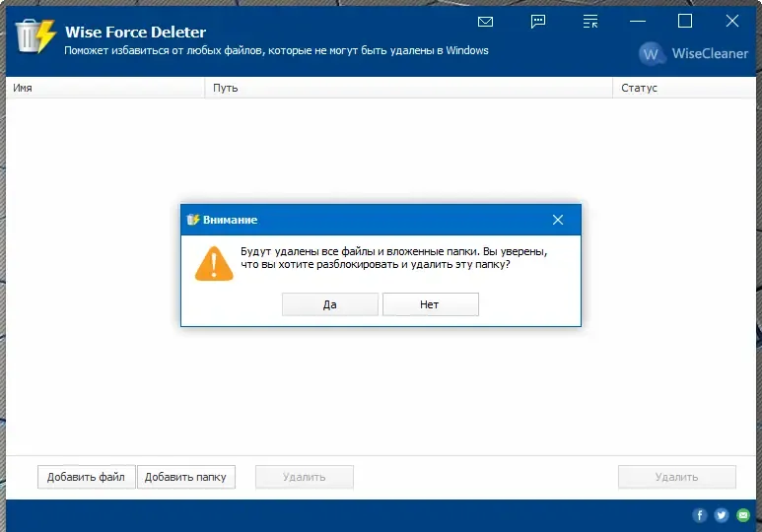
Task: Sort by the Имя column header
Action: click(105, 88)
